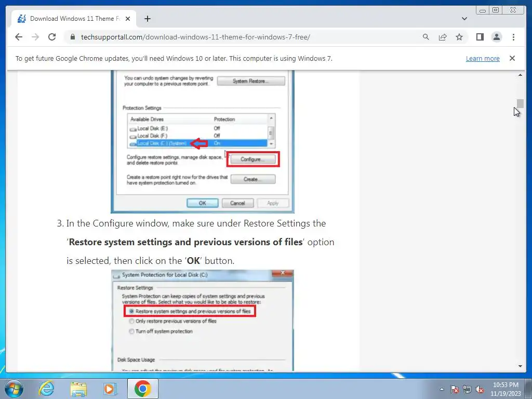Open Windows Media Player from the taskbar
The height and width of the screenshot is (399, 532).
click(x=110, y=389)
